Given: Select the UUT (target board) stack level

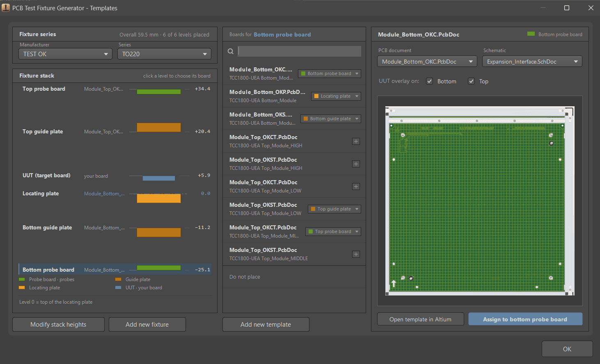Looking at the screenshot, I should (115, 176).
